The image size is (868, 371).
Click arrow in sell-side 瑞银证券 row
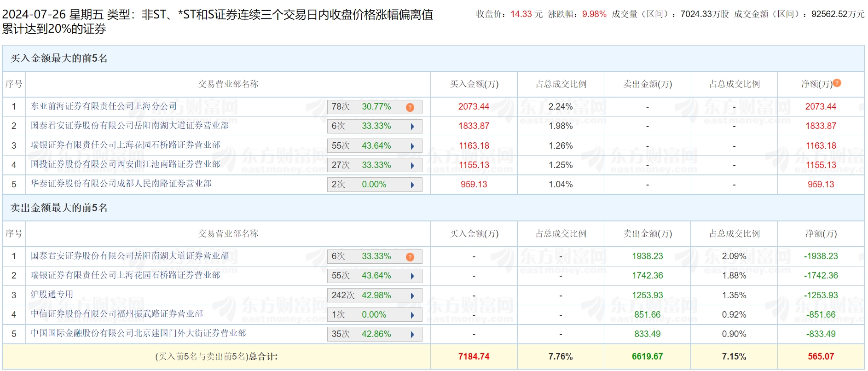click(412, 276)
